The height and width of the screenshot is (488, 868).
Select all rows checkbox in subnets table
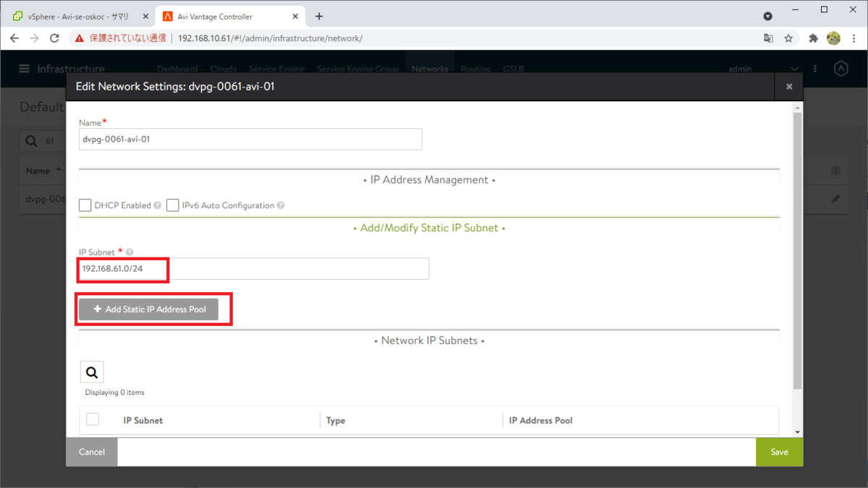pyautogui.click(x=93, y=419)
